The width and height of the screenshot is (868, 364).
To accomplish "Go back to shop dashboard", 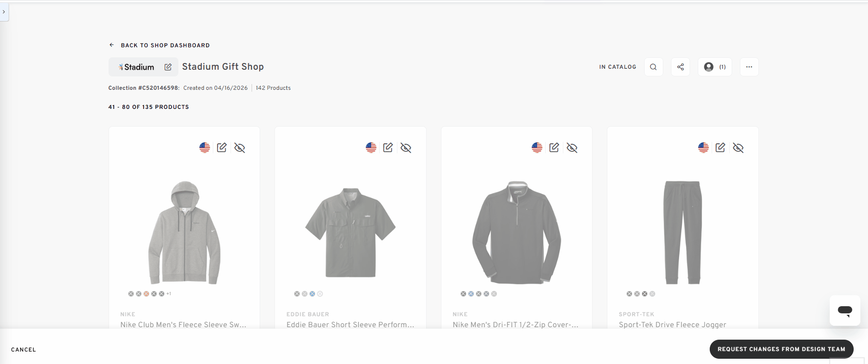I will point(160,45).
